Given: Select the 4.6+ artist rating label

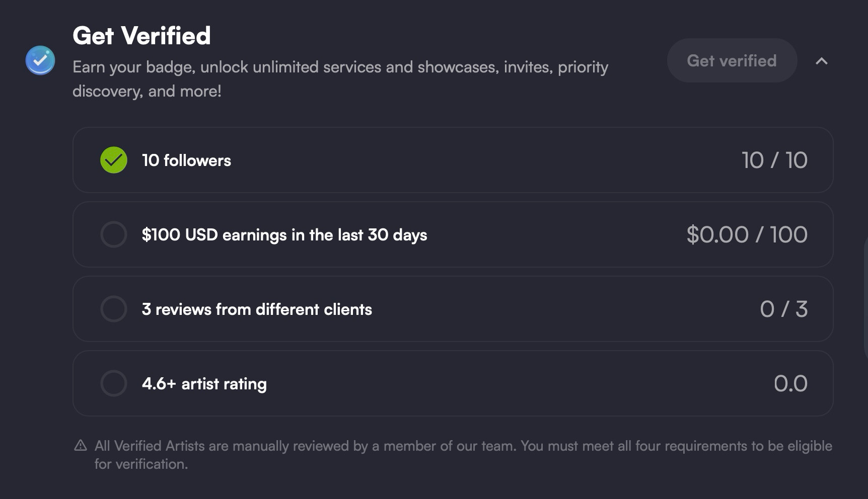Looking at the screenshot, I should tap(204, 384).
